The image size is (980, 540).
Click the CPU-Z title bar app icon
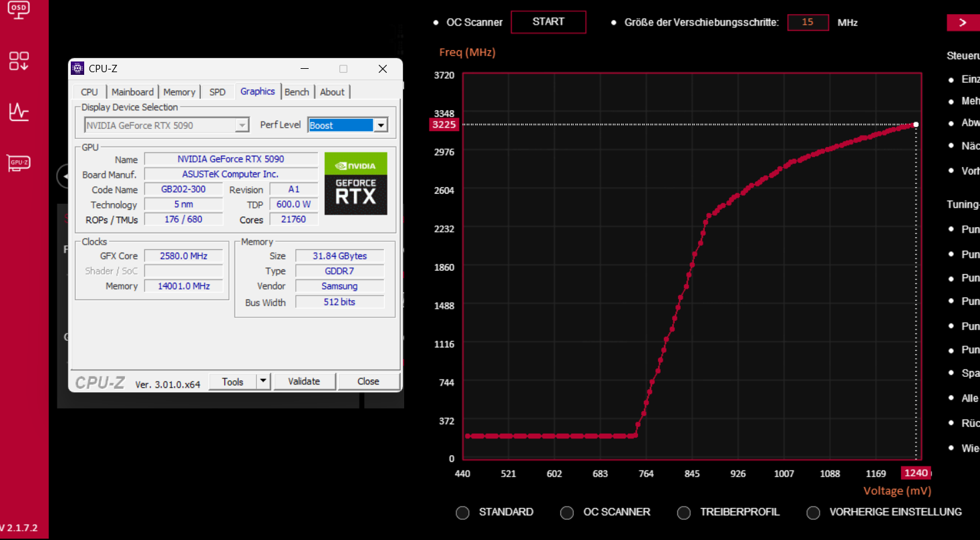click(78, 68)
